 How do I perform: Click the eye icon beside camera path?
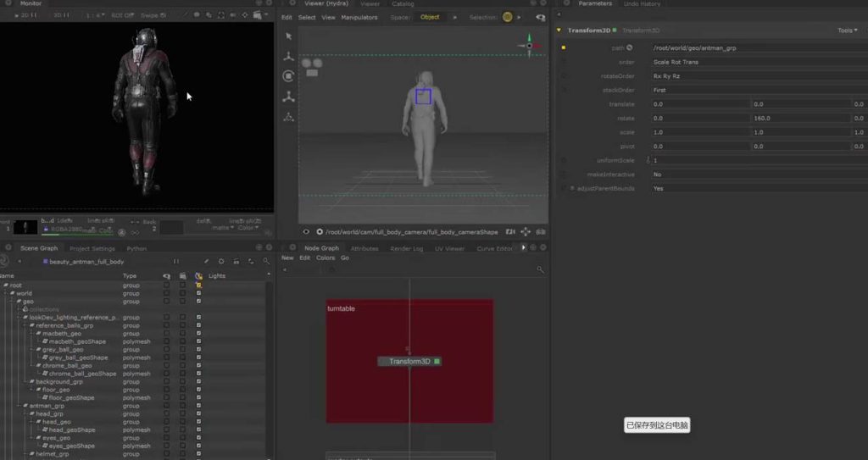(x=307, y=231)
